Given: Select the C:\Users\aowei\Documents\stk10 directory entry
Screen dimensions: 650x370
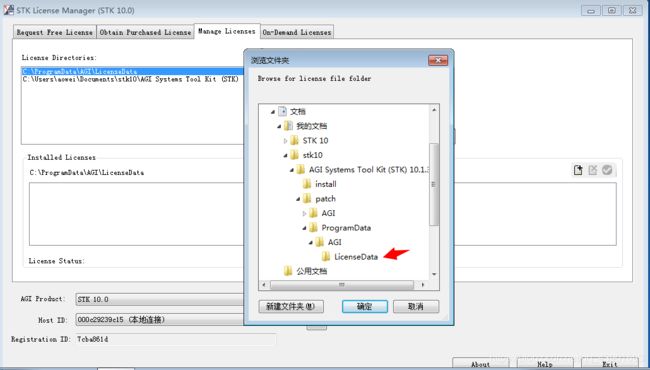Looking at the screenshot, I should coord(131,79).
